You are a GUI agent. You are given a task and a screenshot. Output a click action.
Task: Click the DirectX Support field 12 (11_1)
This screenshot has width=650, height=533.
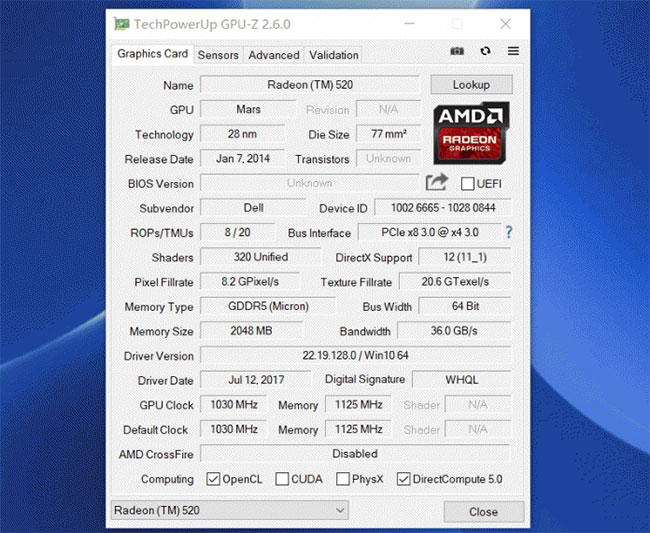[465, 257]
